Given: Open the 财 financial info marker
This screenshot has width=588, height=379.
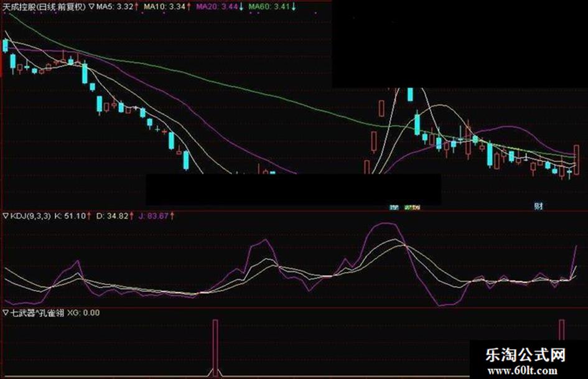Looking at the screenshot, I should click(538, 205).
